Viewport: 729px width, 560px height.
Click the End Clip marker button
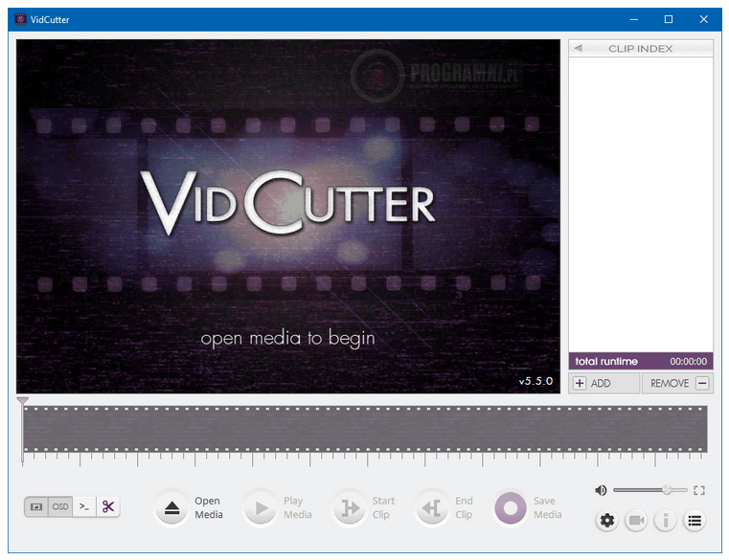coord(432,507)
